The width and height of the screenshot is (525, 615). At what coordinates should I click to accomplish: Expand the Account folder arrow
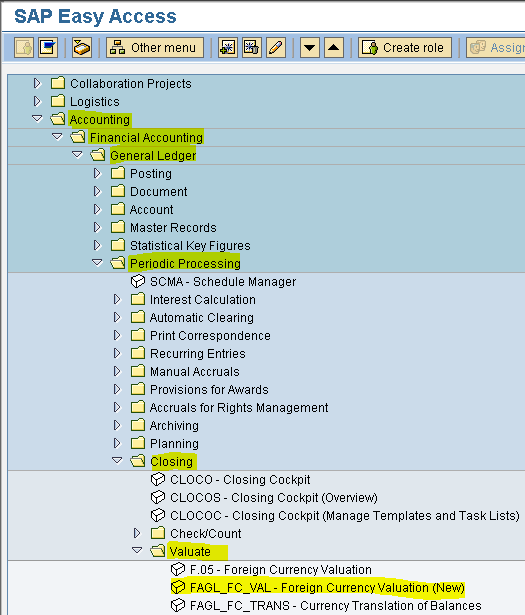pyautogui.click(x=97, y=209)
